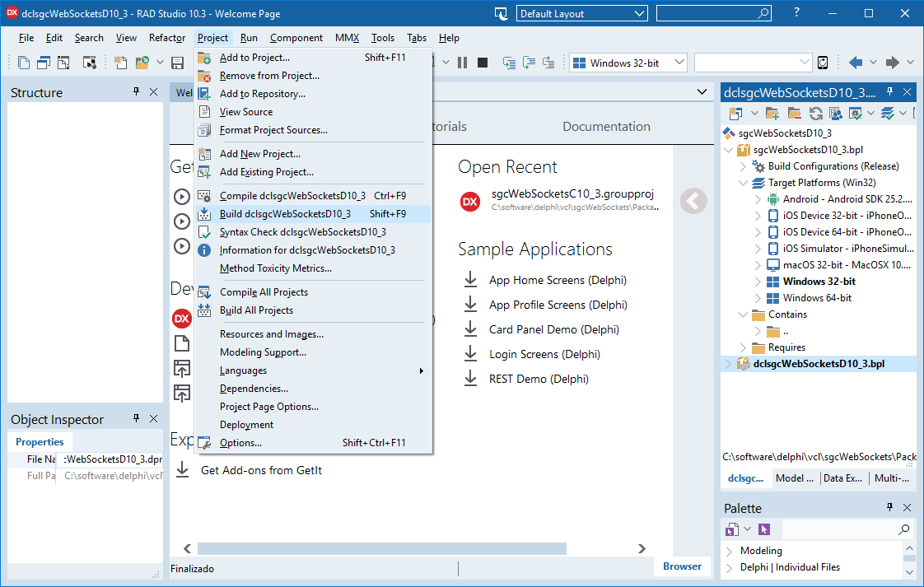Viewport: 924px width, 587px height.
Task: Choose Build dclsgcWebSocketsD10_3 from Project menu
Action: click(x=313, y=214)
